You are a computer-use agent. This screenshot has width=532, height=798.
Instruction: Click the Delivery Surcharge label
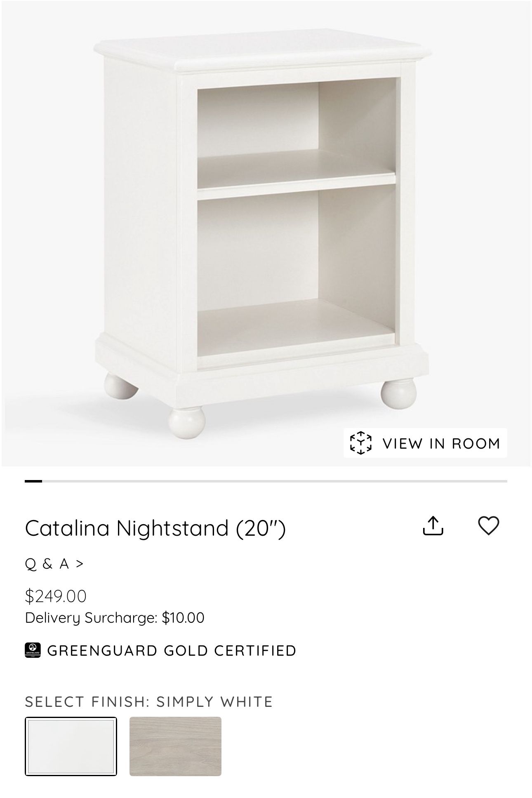91,618
